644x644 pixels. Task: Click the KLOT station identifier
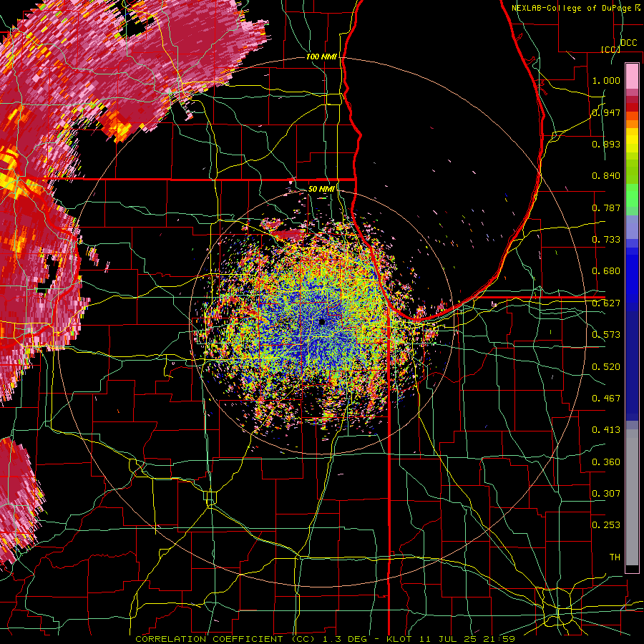(401, 639)
